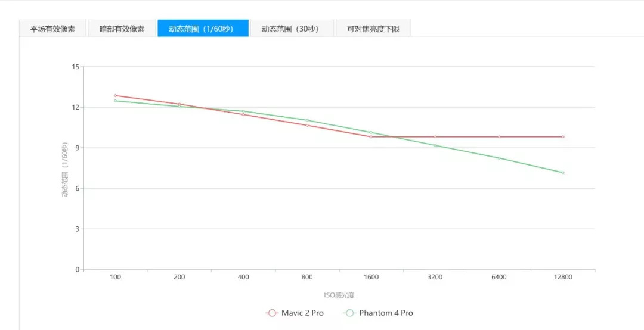Click the Phantom 4 Pro point at ISO 12800

pyautogui.click(x=563, y=173)
